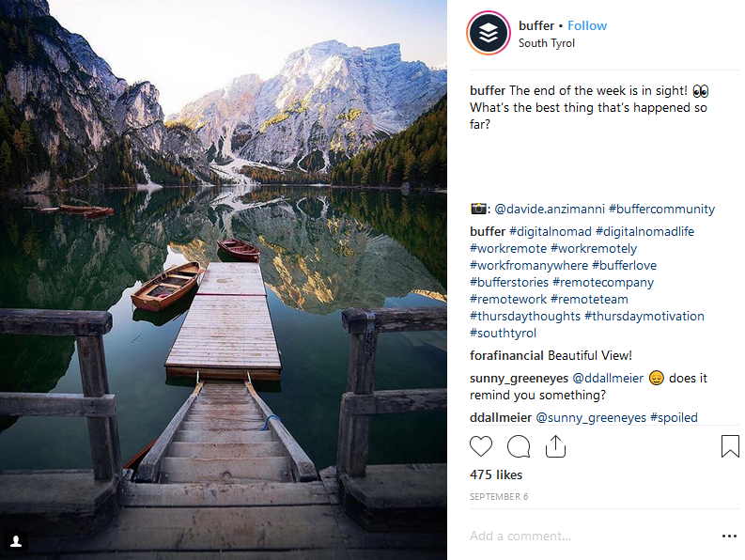The width and height of the screenshot is (745, 560).
Task: Share the post using the share icon
Action: pyautogui.click(x=555, y=446)
